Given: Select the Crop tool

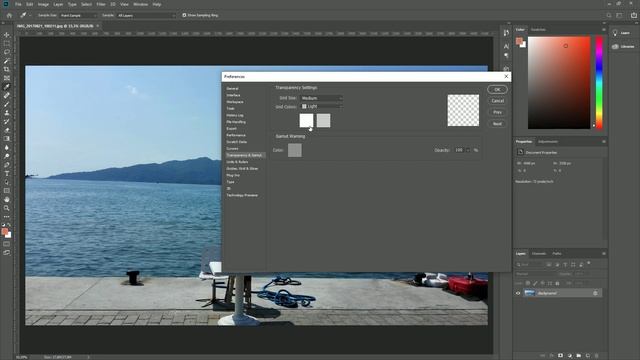Looking at the screenshot, I should (x=7, y=69).
